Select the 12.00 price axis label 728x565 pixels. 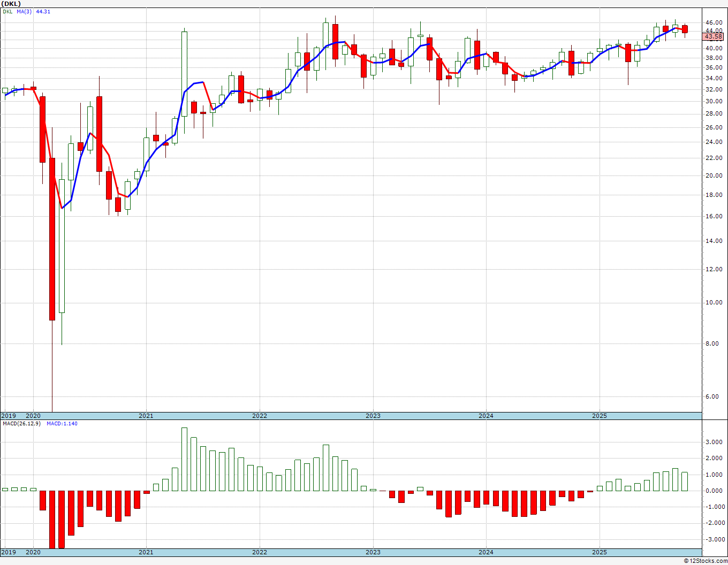click(714, 269)
